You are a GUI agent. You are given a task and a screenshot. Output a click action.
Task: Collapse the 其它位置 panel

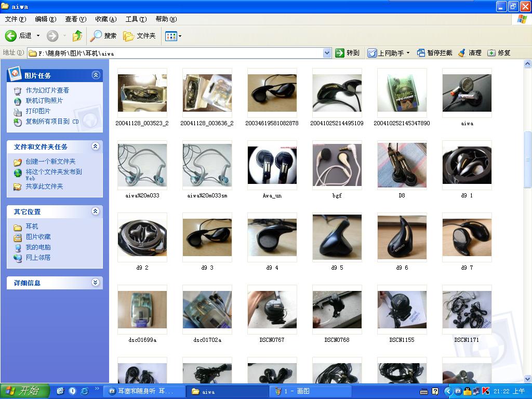click(x=96, y=211)
